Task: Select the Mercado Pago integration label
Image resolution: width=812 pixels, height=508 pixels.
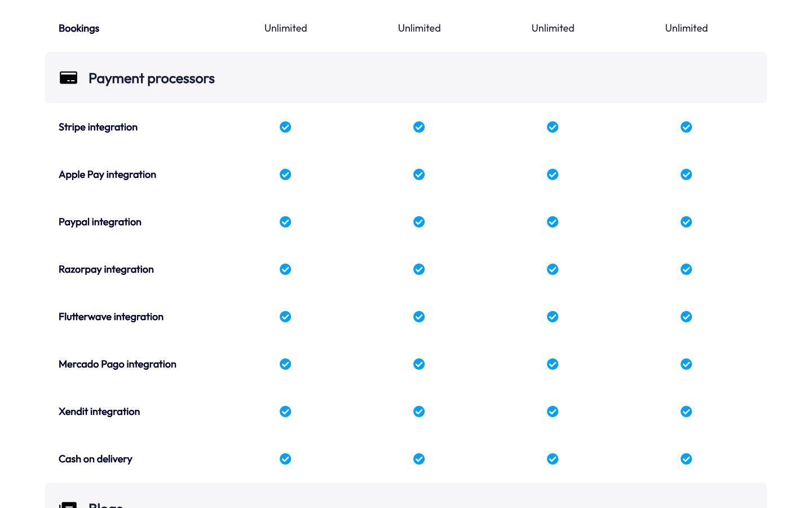Action: click(117, 364)
